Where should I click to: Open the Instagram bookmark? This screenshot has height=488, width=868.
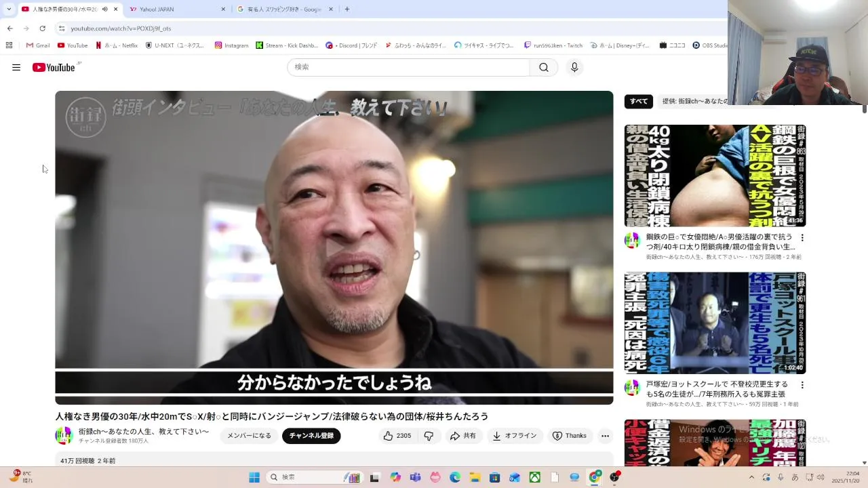click(231, 45)
